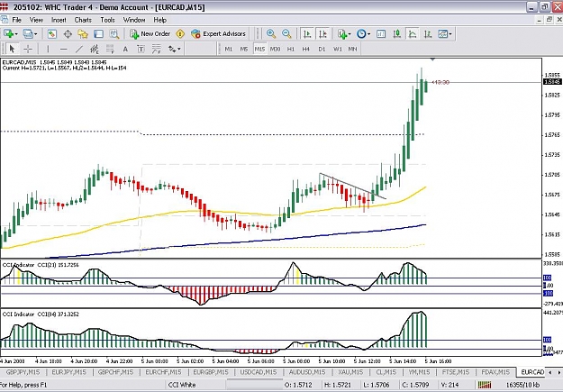Open the Help menu

pos(159,20)
